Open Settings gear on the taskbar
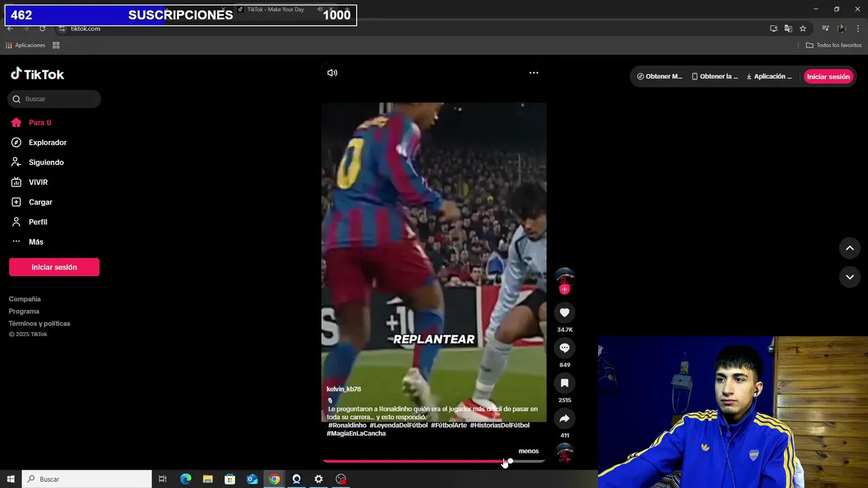 [x=319, y=479]
